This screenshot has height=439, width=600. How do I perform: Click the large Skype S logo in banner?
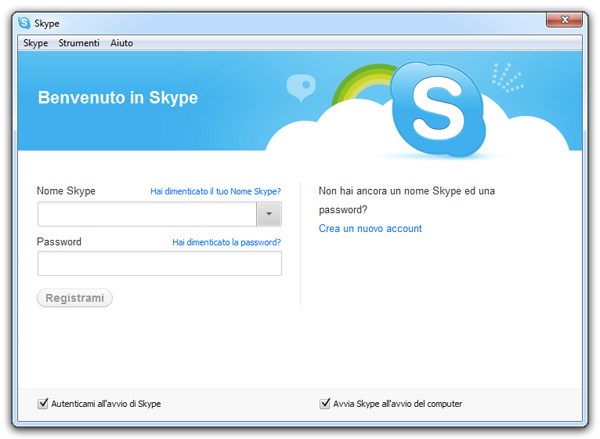click(439, 110)
